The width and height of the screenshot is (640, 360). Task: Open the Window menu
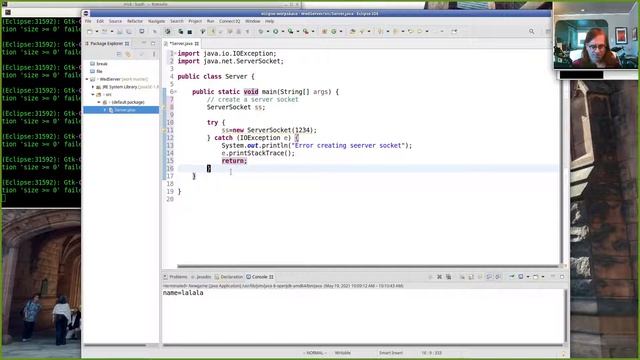(253, 21)
